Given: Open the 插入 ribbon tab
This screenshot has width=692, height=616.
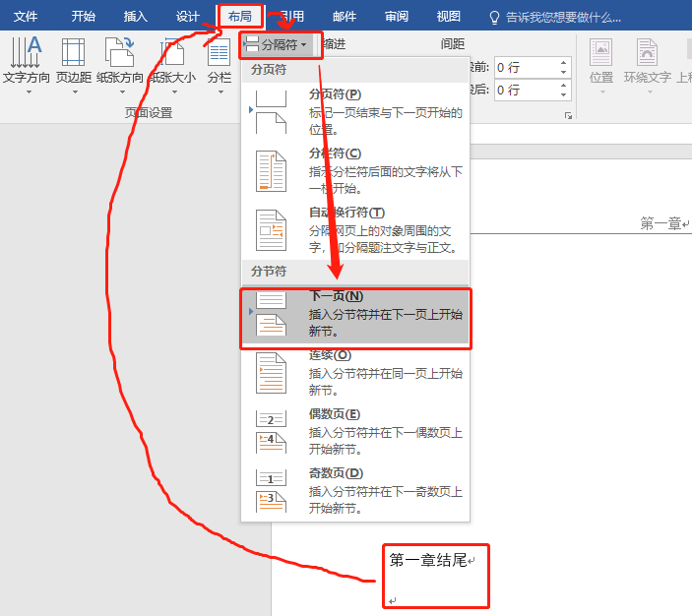Looking at the screenshot, I should coord(135,17).
